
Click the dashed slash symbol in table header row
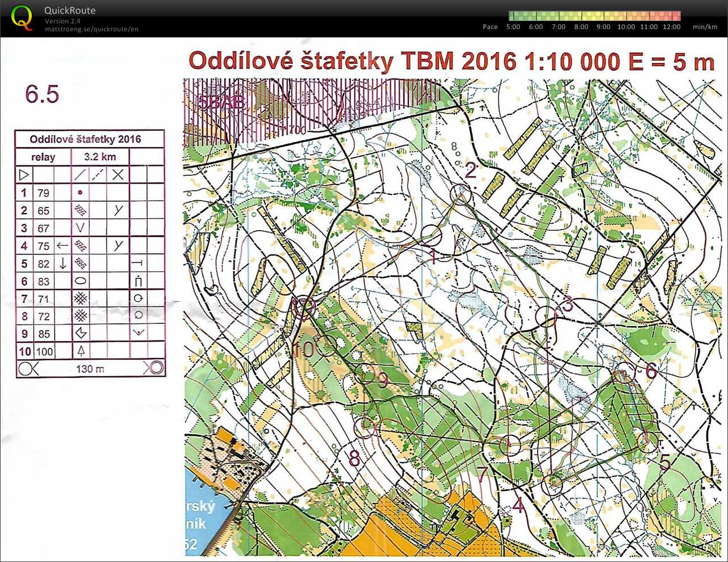(x=98, y=174)
